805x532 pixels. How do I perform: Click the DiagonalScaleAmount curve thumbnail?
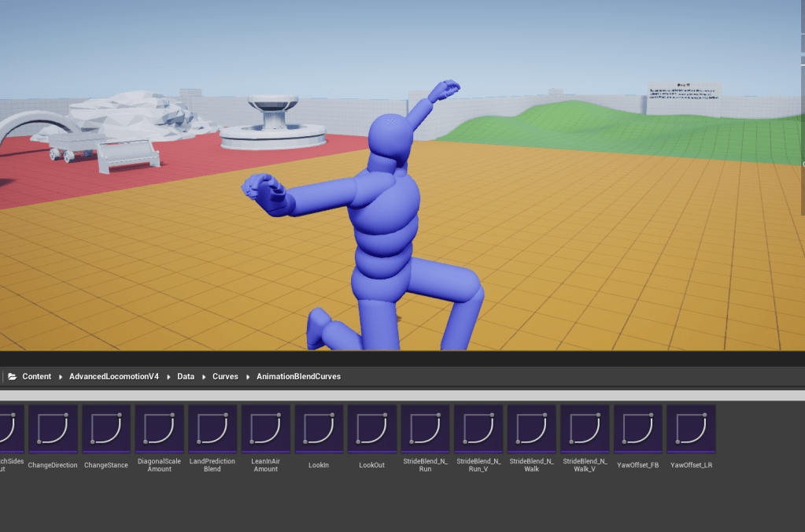tap(159, 430)
